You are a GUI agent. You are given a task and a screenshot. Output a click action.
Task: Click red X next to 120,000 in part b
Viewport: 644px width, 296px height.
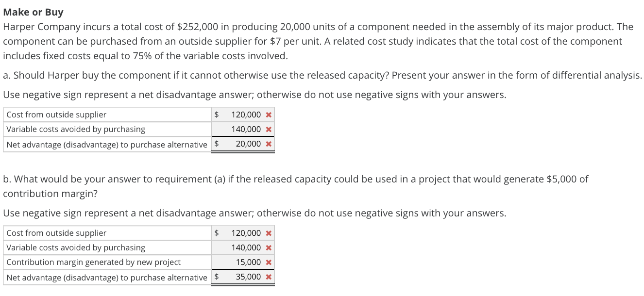click(269, 232)
